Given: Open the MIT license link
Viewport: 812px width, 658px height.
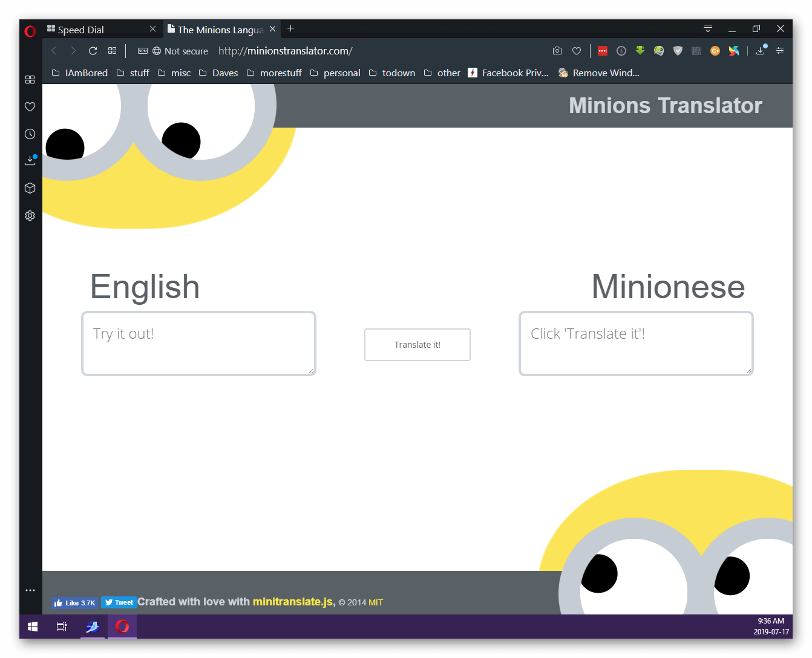Looking at the screenshot, I should tap(376, 602).
